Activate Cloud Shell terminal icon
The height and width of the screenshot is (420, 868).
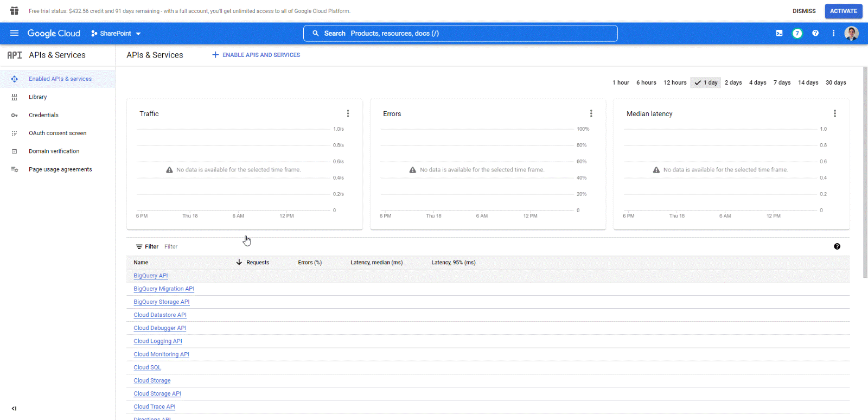click(779, 33)
